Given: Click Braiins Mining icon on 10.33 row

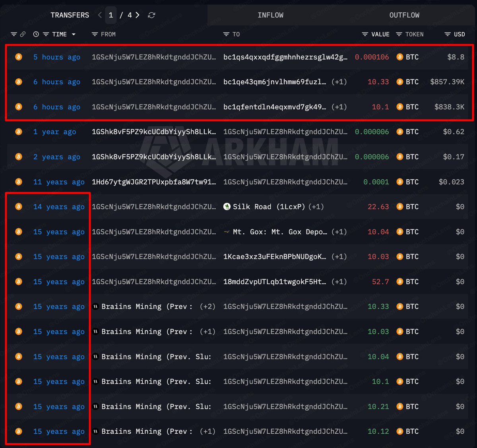Looking at the screenshot, I should (95, 306).
